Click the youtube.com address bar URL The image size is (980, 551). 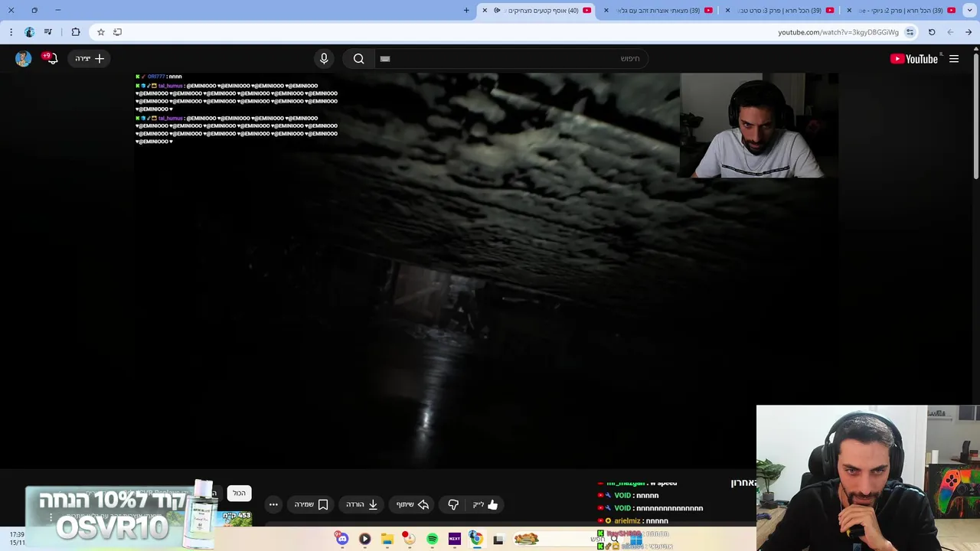coord(838,32)
